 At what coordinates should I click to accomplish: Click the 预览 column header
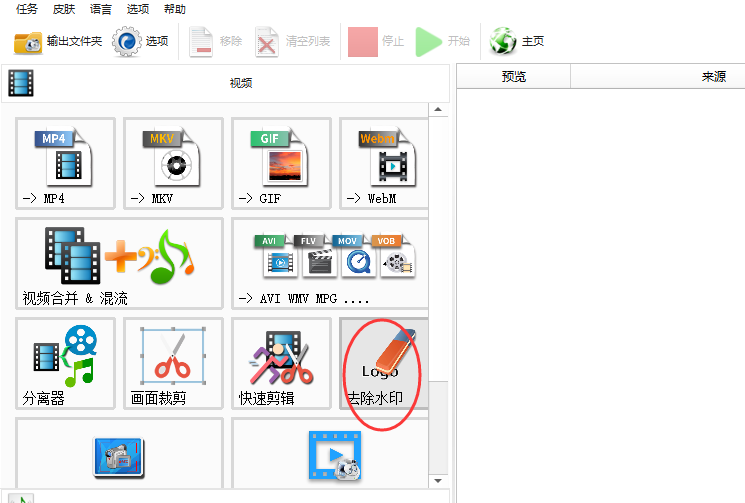pos(514,76)
